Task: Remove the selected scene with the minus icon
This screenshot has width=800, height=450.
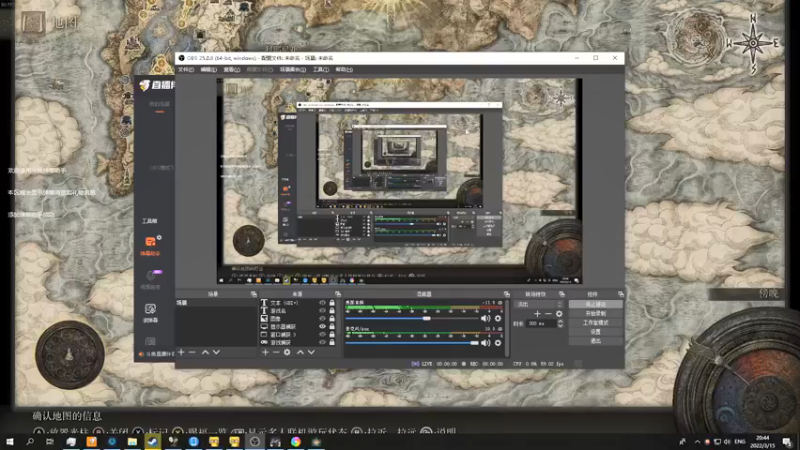Action: 192,352
